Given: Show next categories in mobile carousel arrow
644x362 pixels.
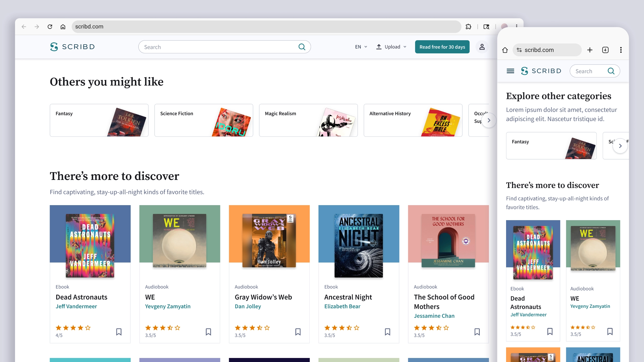Looking at the screenshot, I should point(620,146).
